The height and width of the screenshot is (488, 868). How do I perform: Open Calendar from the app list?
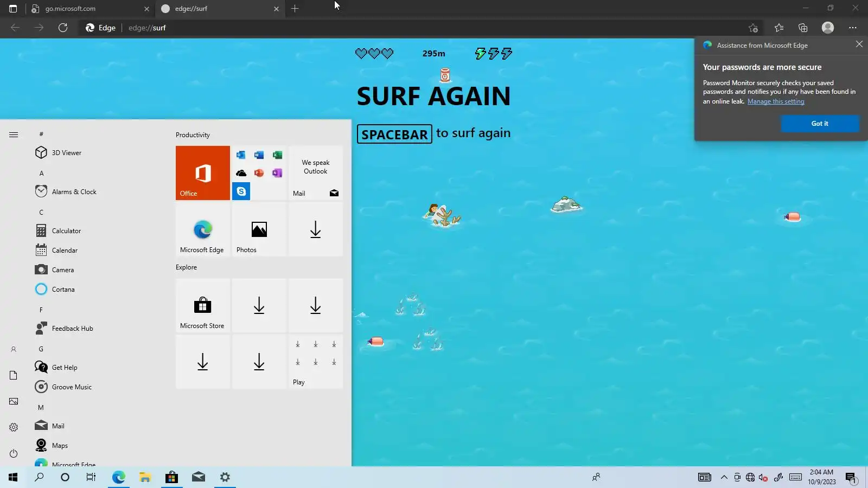click(99, 251)
